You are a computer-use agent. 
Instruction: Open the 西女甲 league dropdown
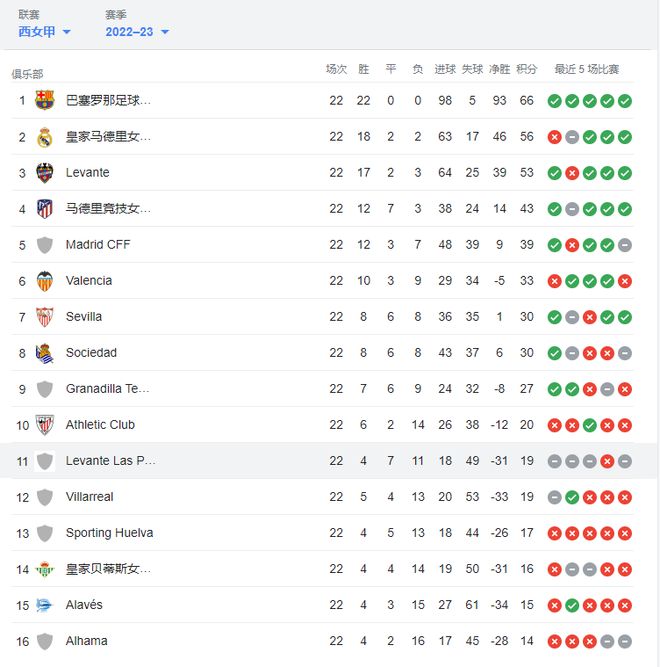(x=44, y=32)
